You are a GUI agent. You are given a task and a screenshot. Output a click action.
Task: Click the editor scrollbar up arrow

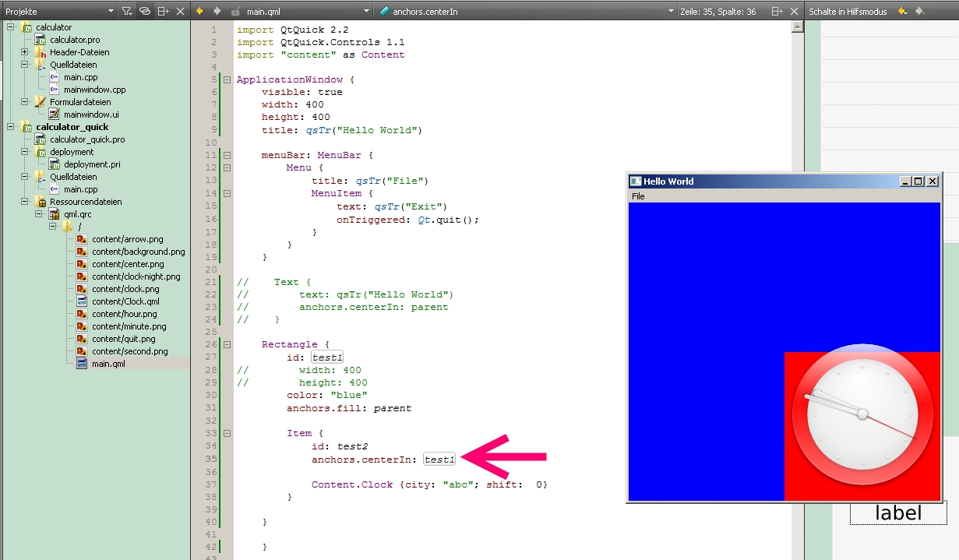[797, 26]
